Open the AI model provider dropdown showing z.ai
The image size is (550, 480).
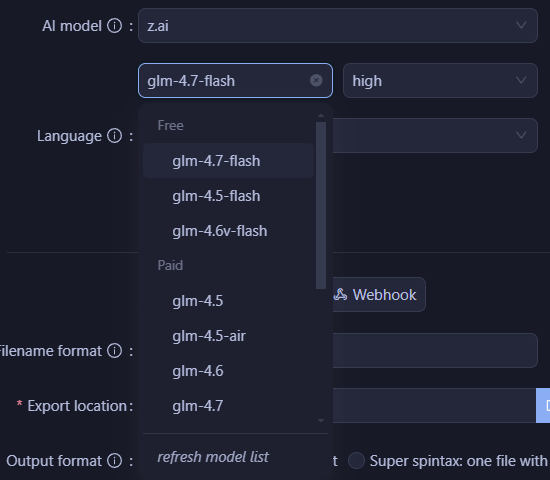338,26
